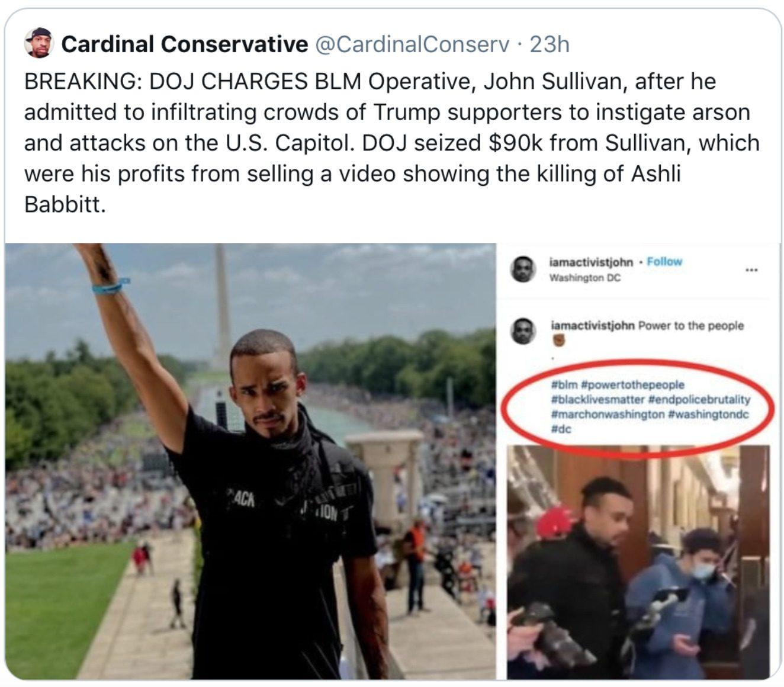The width and height of the screenshot is (784, 687).
Task: Click the #washingtondc hashtag
Action: pyautogui.click(x=708, y=415)
